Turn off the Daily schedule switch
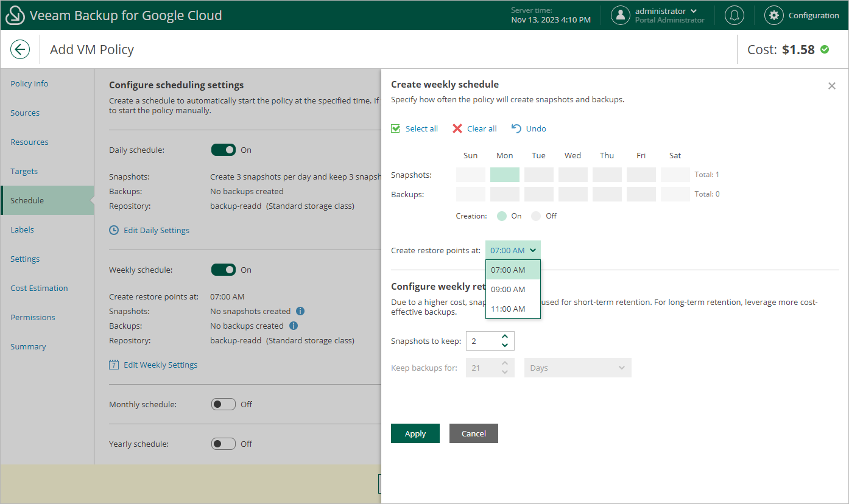This screenshot has height=504, width=849. click(x=224, y=150)
